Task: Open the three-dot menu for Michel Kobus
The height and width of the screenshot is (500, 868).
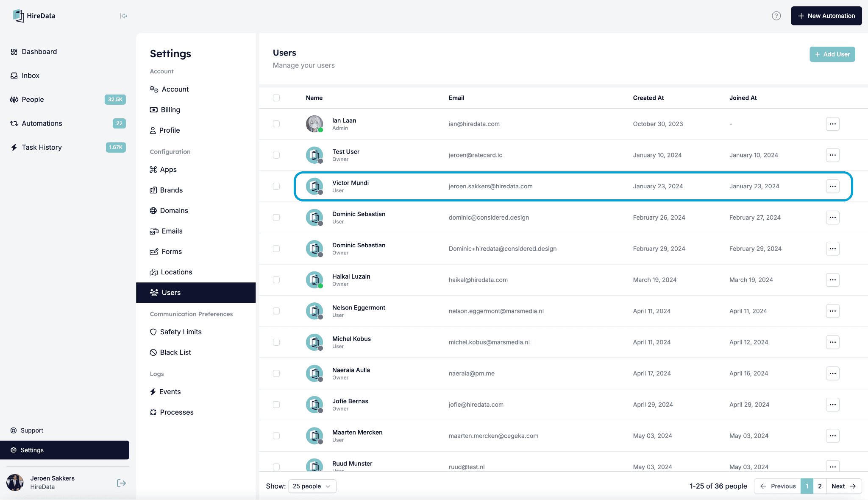Action: point(832,342)
